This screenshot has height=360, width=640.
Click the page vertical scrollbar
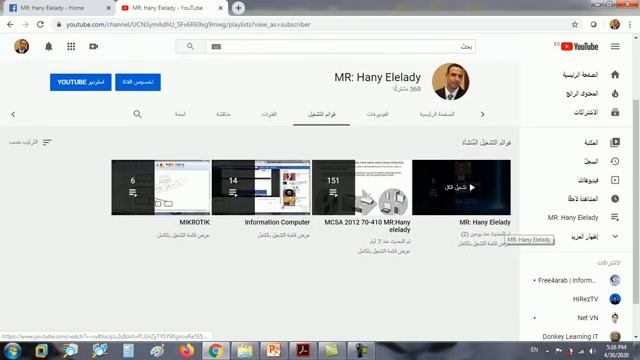point(636,201)
